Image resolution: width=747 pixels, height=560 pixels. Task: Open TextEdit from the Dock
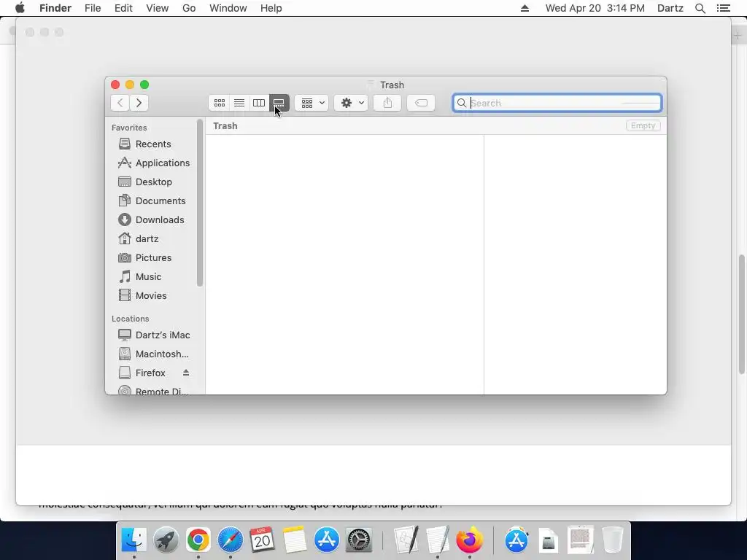pos(438,540)
